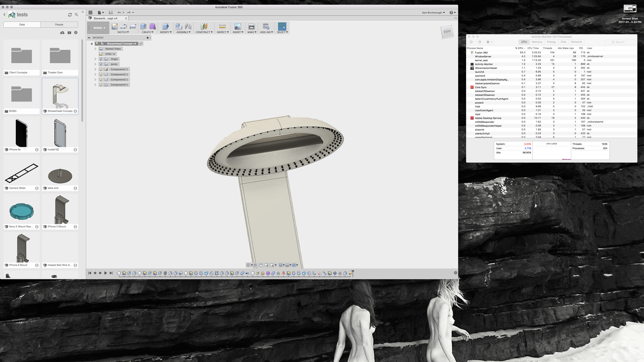Viewport: 644px width, 362px height.
Task: Open the Camera Slider thumbnail
Action: point(22,173)
